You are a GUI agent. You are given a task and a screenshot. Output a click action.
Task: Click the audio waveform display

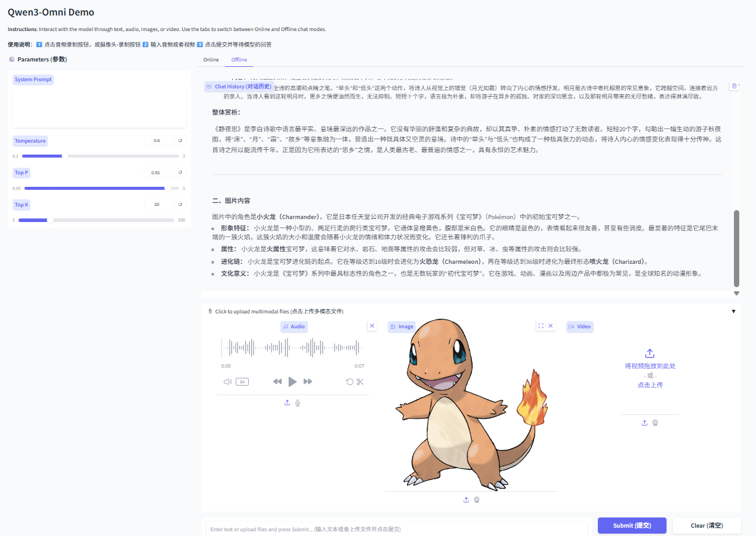tap(292, 348)
